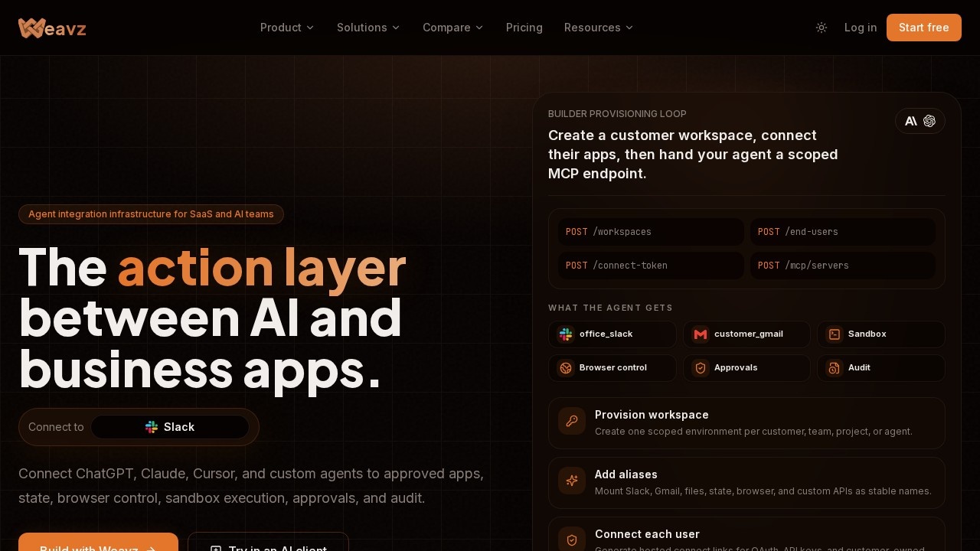Click the Anthropic logo icon in card
Image resolution: width=980 pixels, height=551 pixels.
click(911, 121)
